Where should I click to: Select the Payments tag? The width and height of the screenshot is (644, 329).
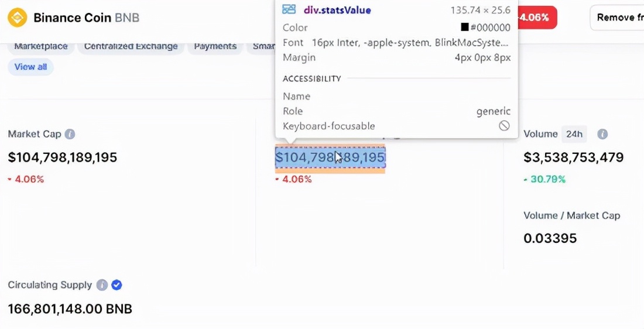[x=215, y=46]
